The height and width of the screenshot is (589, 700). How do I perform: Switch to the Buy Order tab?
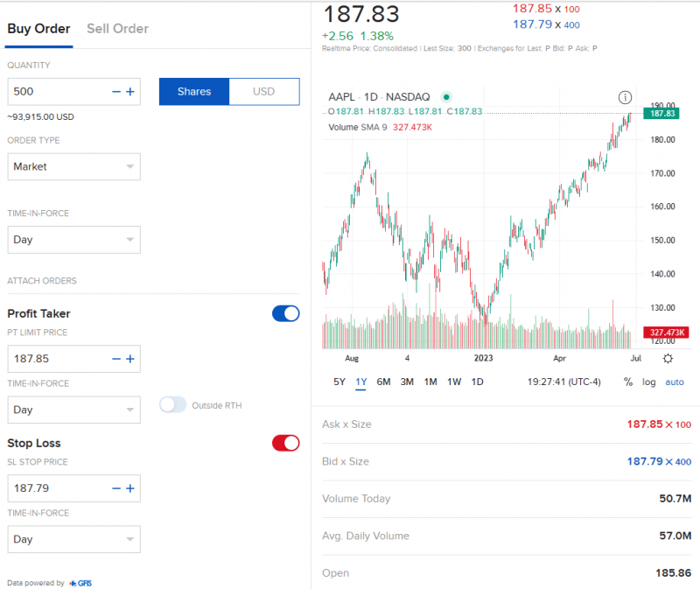click(x=38, y=29)
